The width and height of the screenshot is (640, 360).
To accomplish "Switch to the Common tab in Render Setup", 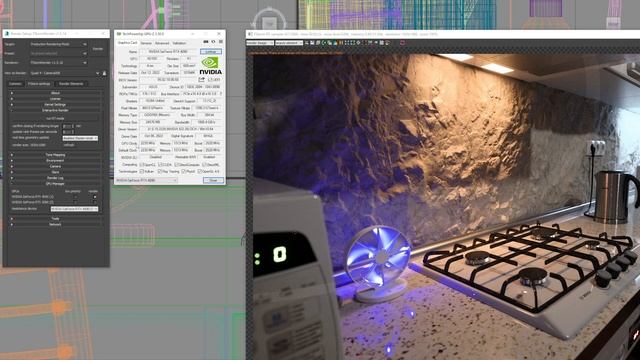I will pos(16,84).
